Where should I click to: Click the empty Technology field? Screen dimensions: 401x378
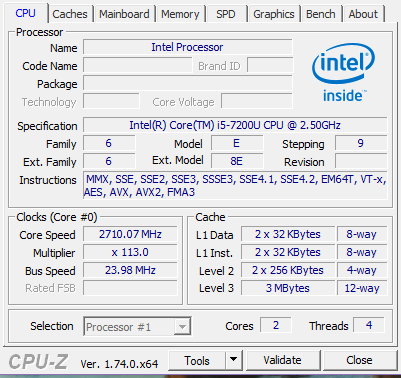(x=111, y=101)
